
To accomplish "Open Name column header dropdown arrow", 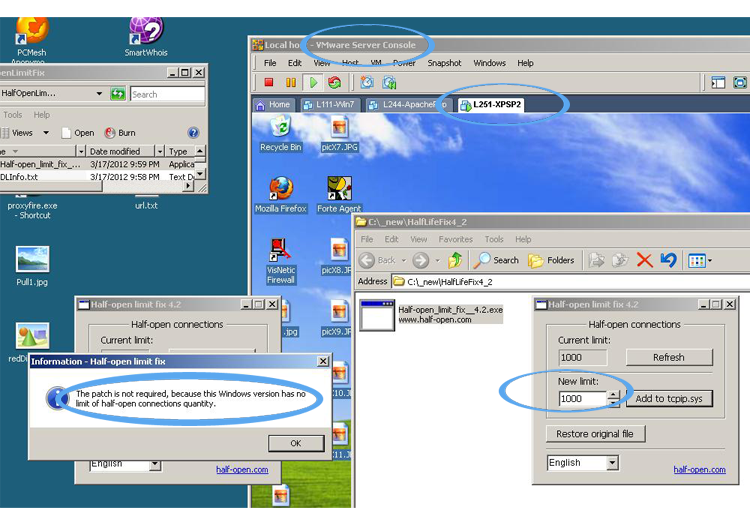I will click(x=81, y=151).
